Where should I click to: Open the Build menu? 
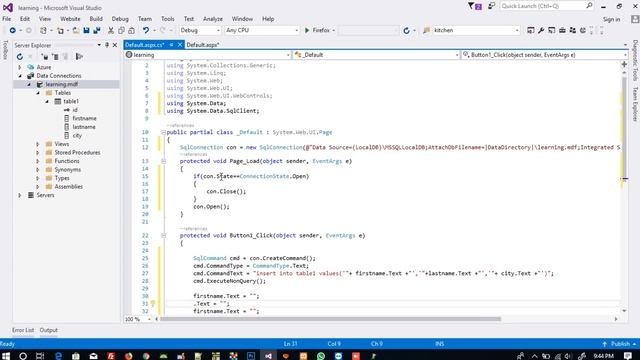pyautogui.click(x=96, y=19)
